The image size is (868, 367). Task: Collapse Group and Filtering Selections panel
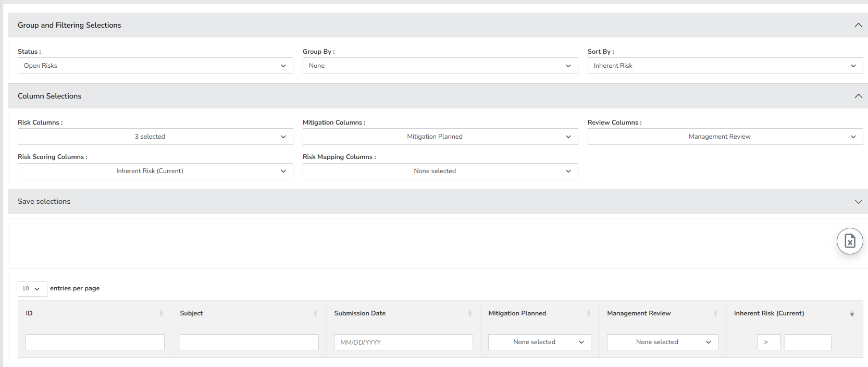pos(858,25)
